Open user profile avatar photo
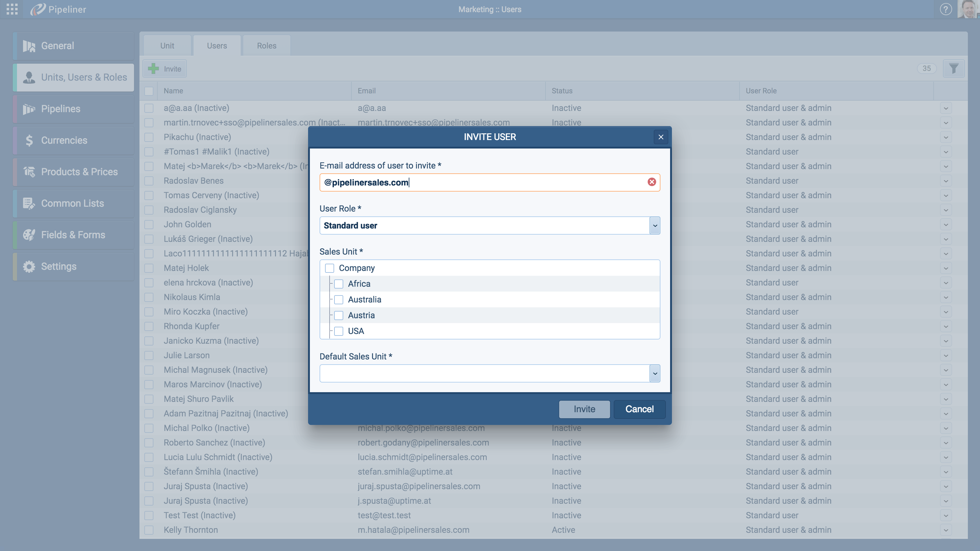This screenshot has width=980, height=551. coord(968,9)
